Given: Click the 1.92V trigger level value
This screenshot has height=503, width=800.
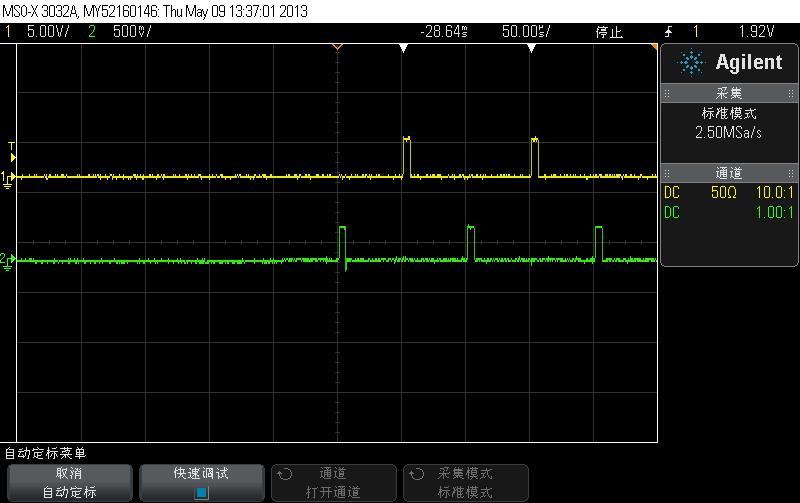Looking at the screenshot, I should [757, 32].
